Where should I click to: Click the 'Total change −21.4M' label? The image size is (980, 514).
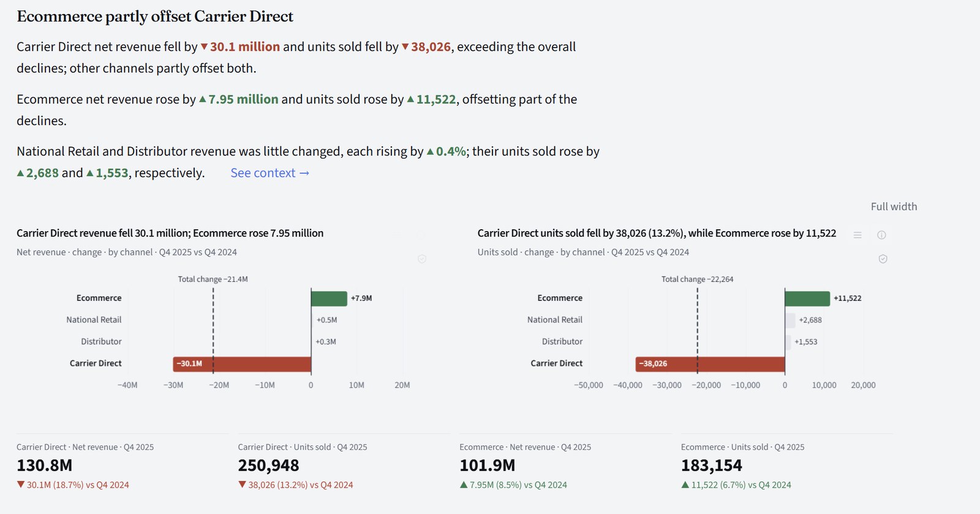(x=213, y=279)
